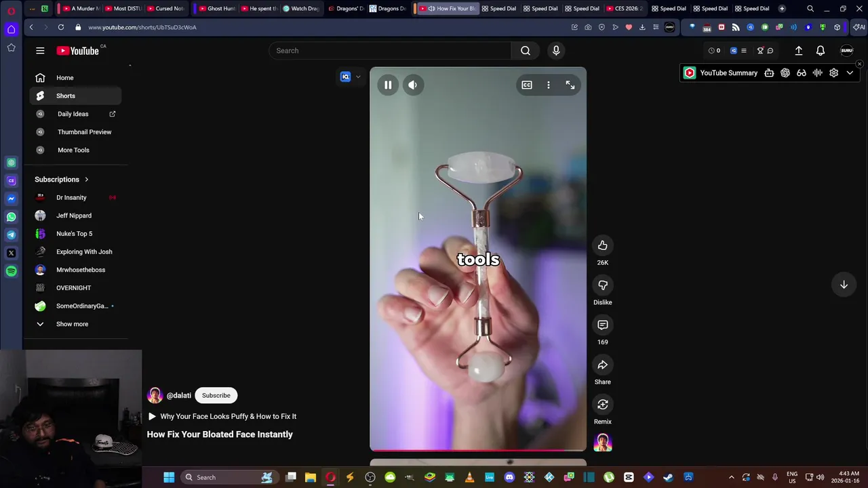Expand the Subscriptions section
The width and height of the screenshot is (868, 488).
coord(62,180)
